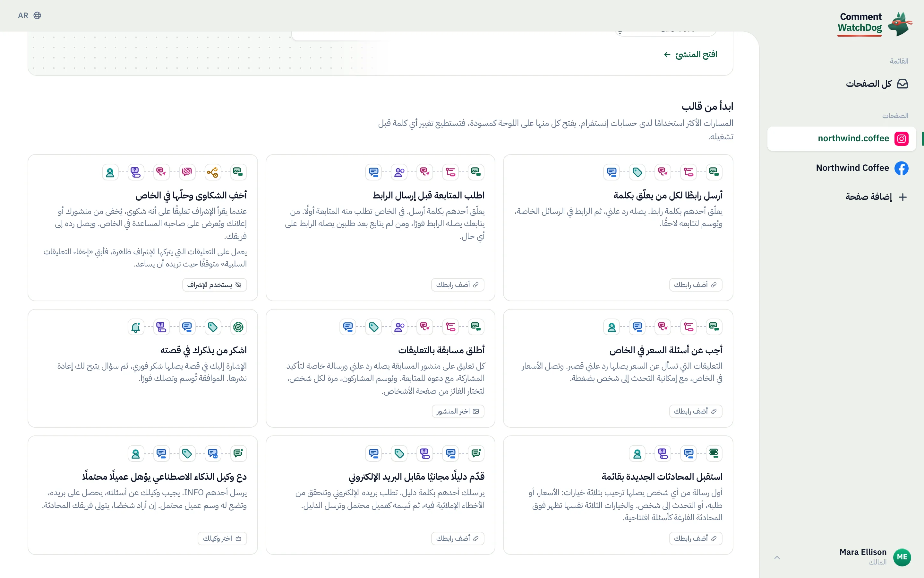Click the tag icon in أرسل رابطًا لكل من يعلّق card
Screen dimensions: 924x578
pyautogui.click(x=637, y=172)
